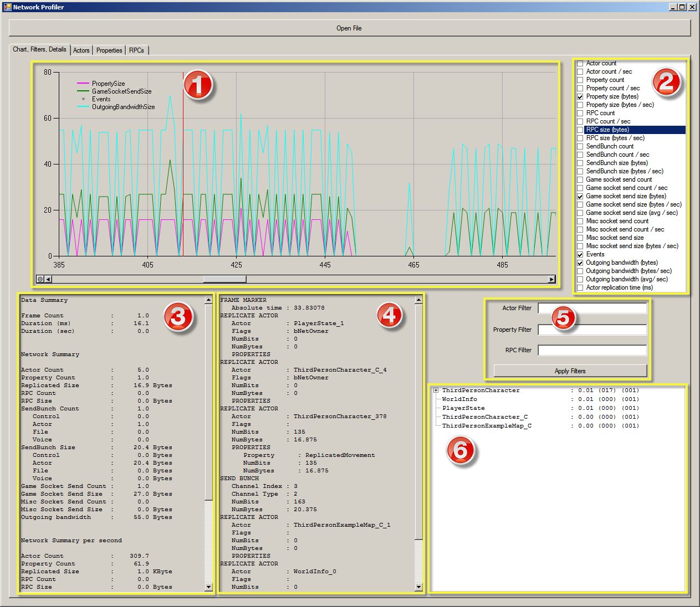Click Apply Filters
Viewport: 700px width, 607px height.
coord(569,371)
